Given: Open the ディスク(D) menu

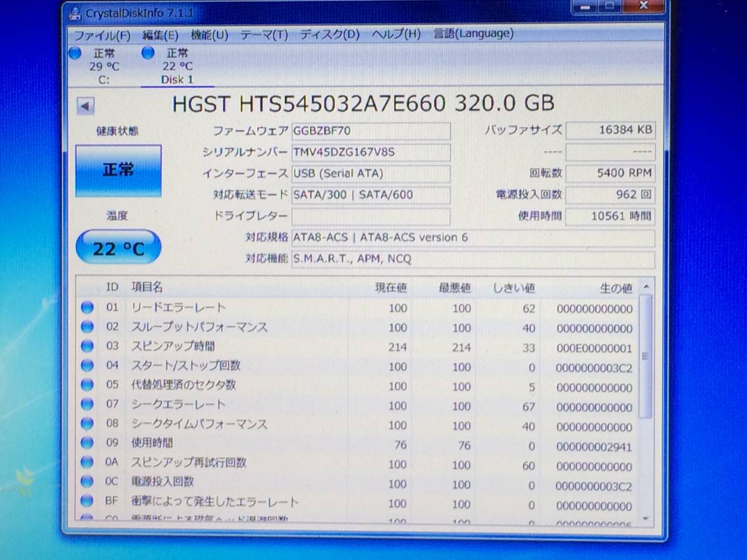Looking at the screenshot, I should (x=330, y=34).
